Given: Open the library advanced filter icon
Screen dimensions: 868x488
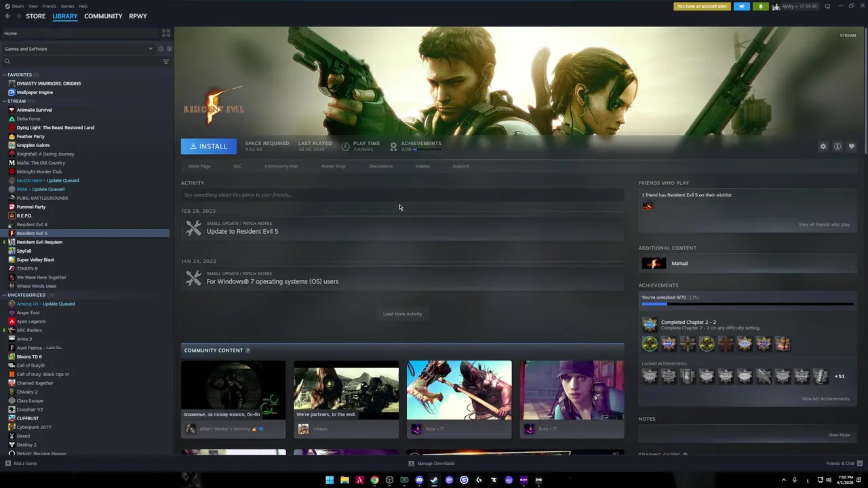Looking at the screenshot, I should pos(165,62).
